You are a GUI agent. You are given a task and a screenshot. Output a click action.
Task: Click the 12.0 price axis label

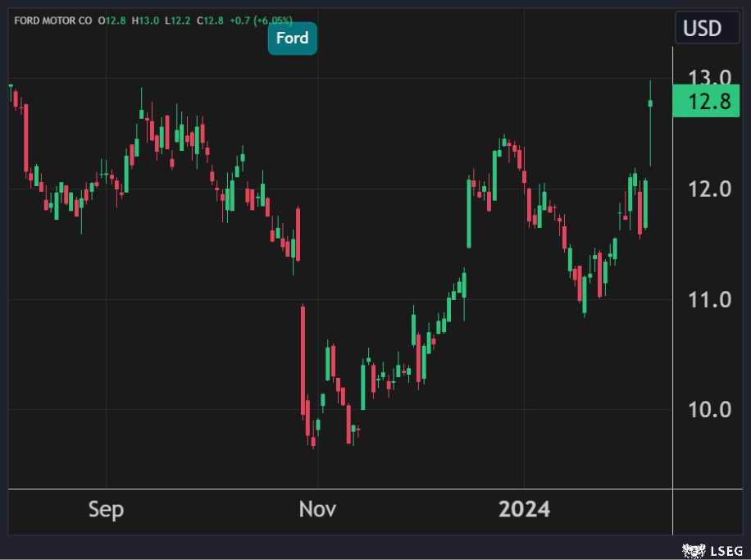coord(709,189)
